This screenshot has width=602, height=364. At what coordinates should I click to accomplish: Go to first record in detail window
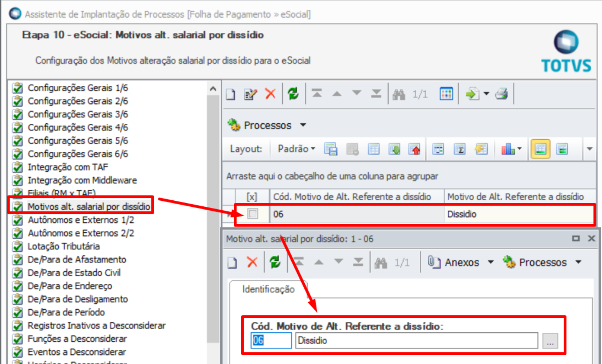(x=299, y=262)
